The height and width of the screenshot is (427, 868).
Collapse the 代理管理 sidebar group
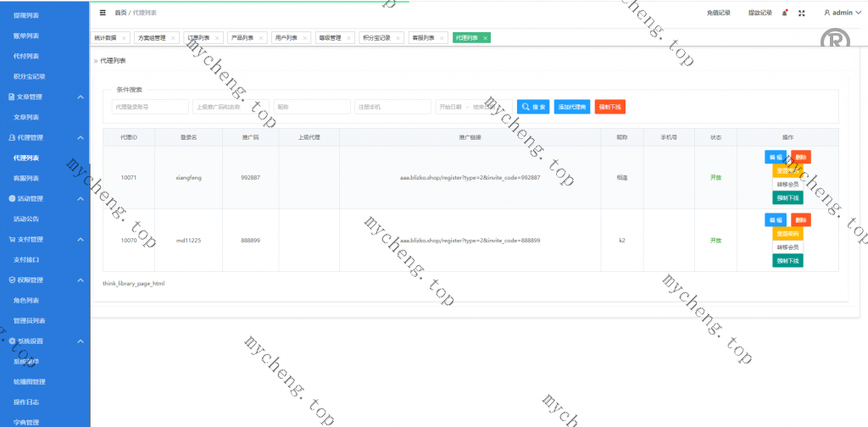[x=80, y=137]
